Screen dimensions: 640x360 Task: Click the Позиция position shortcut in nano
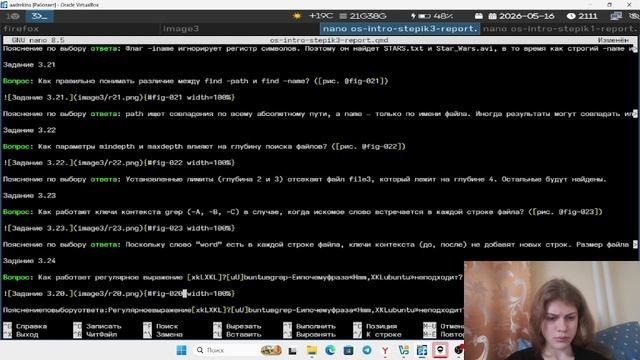tap(376, 326)
